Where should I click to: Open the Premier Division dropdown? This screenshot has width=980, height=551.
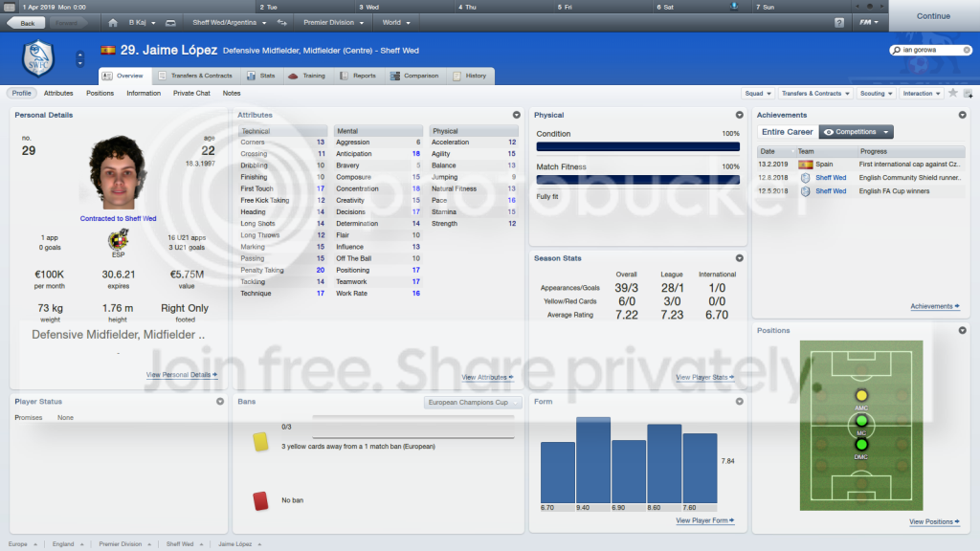tap(333, 23)
